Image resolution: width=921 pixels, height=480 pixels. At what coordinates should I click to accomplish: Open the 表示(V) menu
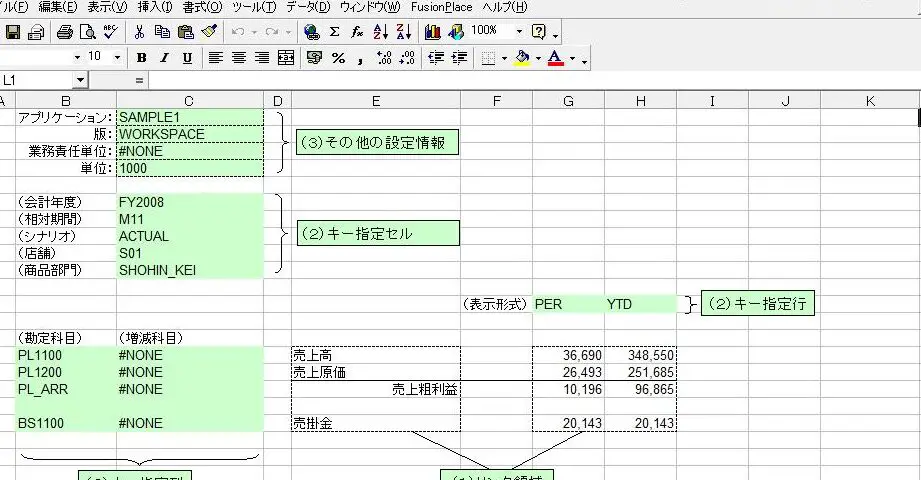(x=107, y=7)
